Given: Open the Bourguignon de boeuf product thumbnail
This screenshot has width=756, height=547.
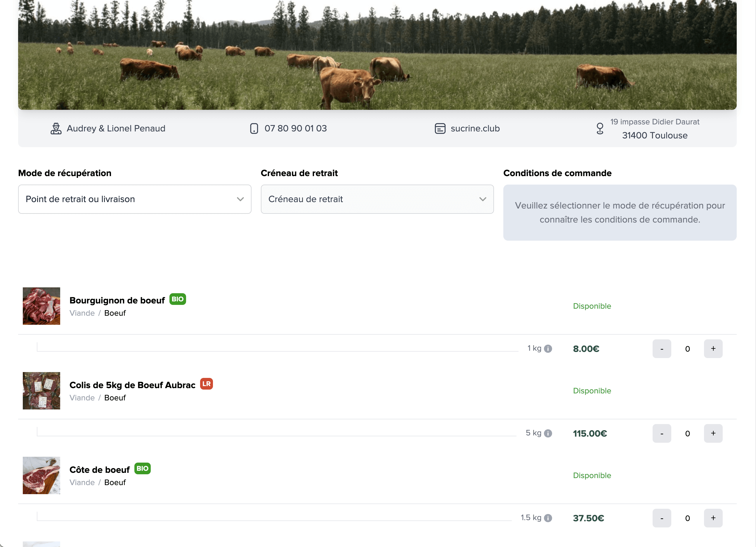Looking at the screenshot, I should pos(41,306).
